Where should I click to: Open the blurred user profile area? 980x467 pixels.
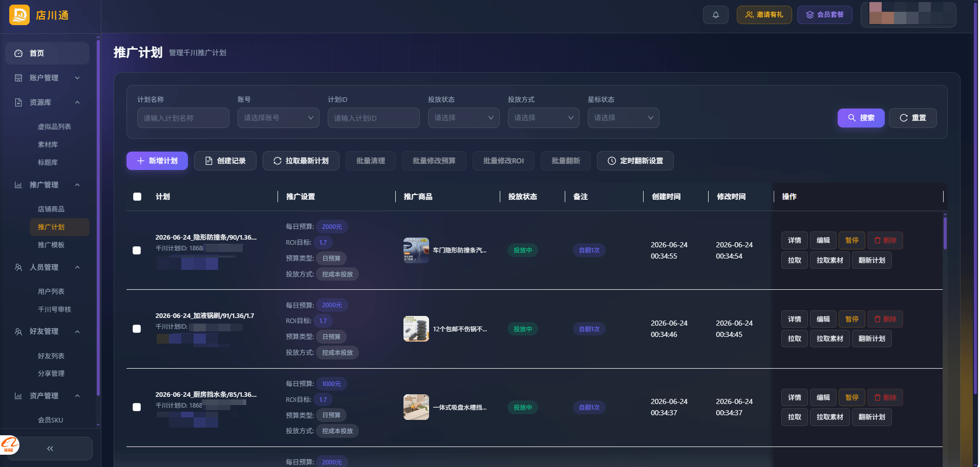908,14
